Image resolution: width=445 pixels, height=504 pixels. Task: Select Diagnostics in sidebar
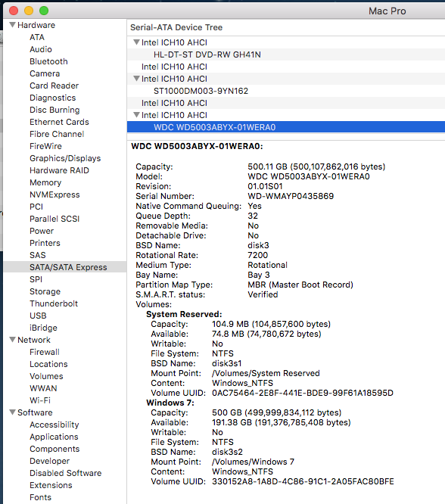click(53, 98)
